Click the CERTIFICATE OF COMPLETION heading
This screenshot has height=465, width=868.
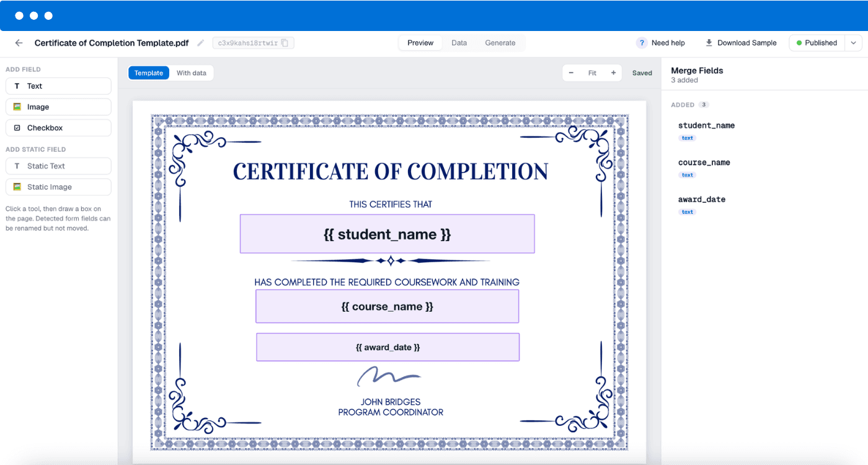click(391, 172)
